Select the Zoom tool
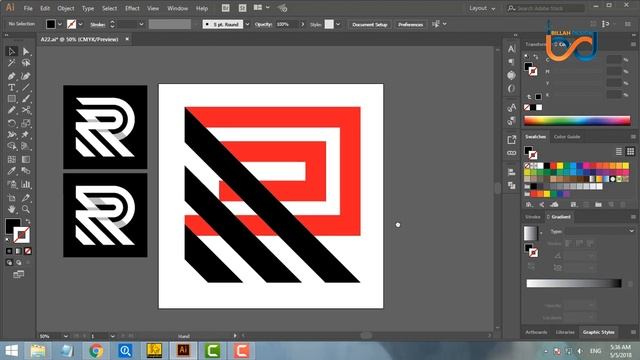 click(26, 209)
